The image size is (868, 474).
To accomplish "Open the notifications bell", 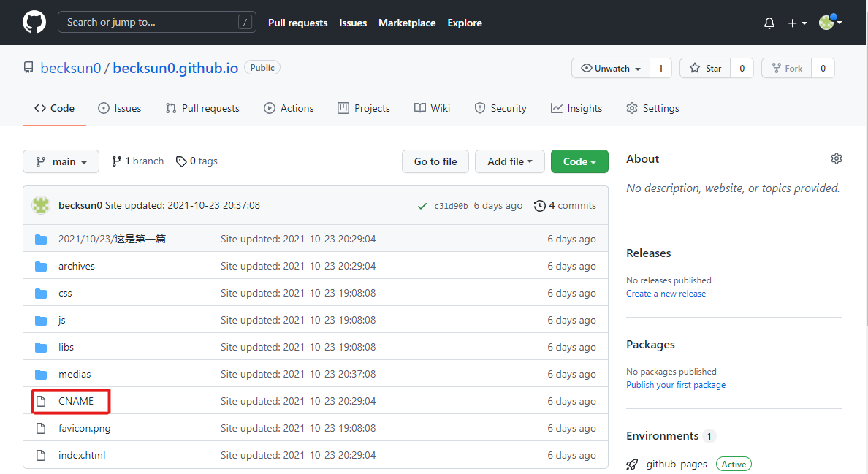I will click(x=769, y=23).
